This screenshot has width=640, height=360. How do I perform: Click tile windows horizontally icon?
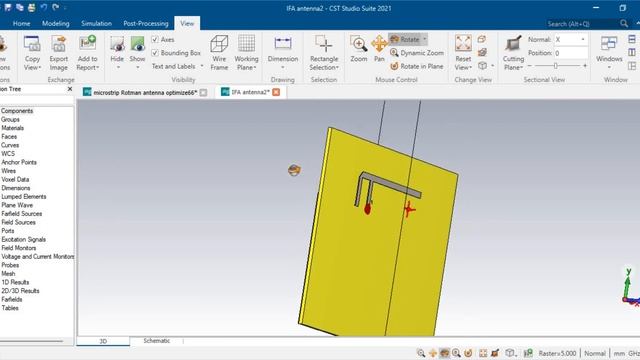point(632,39)
